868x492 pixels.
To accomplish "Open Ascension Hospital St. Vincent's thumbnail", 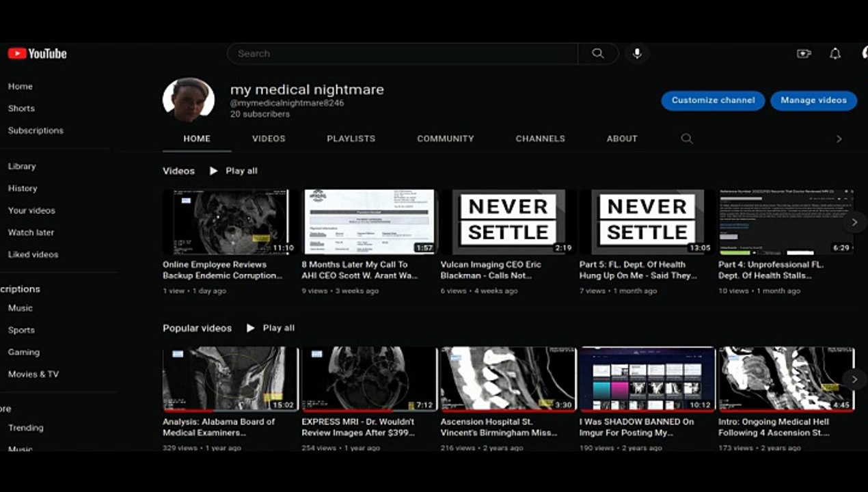I will pos(508,379).
